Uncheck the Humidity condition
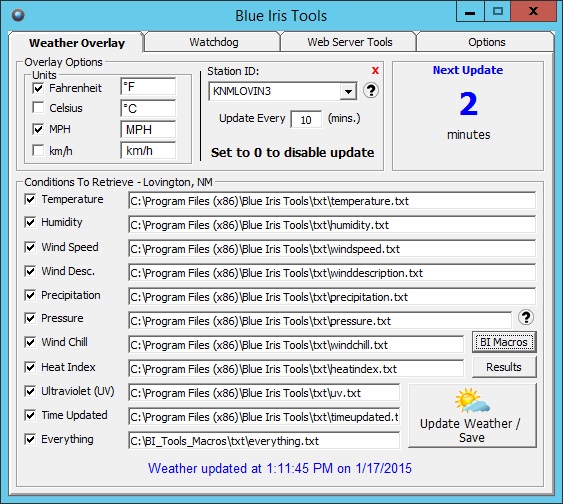The width and height of the screenshot is (563, 504). coord(30,222)
